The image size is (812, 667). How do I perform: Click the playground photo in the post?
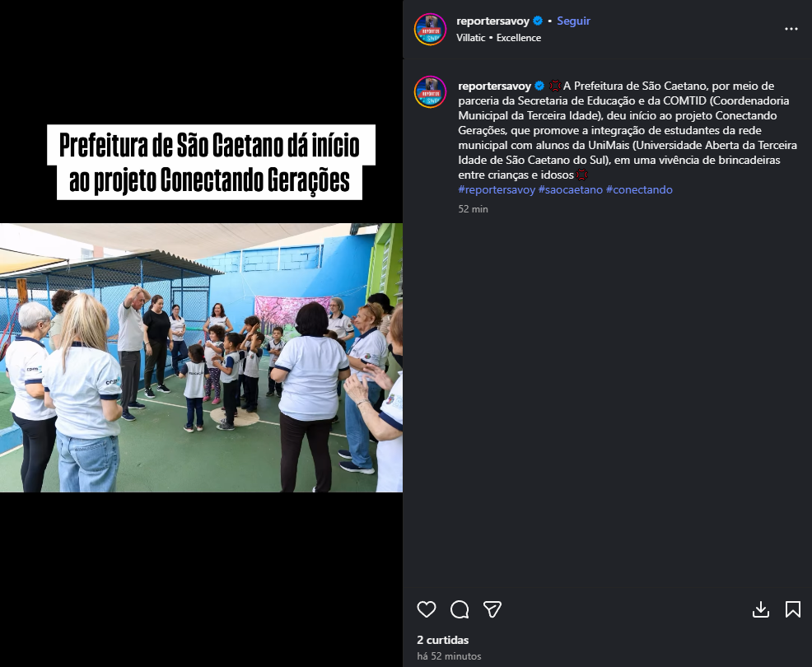201,357
